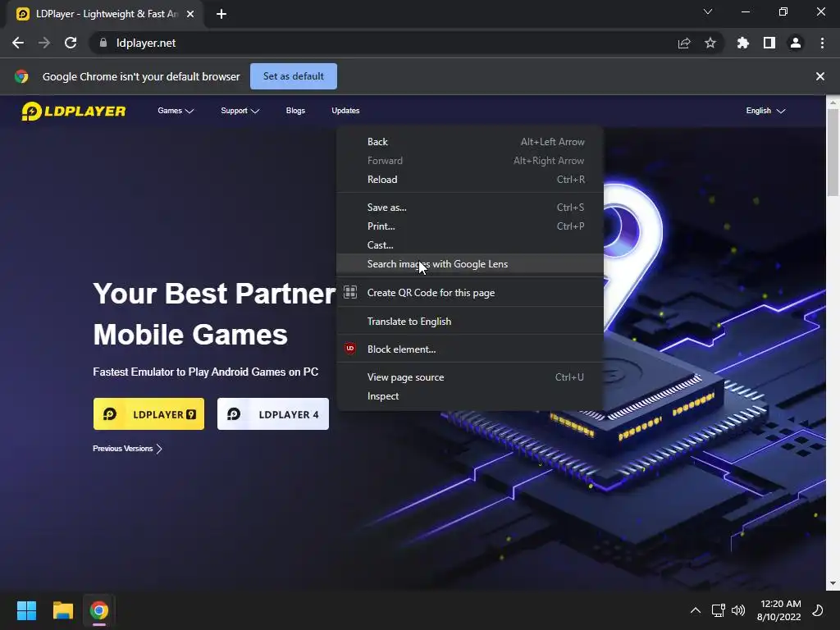
Task: Click the QR code icon in context menu
Action: [350, 292]
